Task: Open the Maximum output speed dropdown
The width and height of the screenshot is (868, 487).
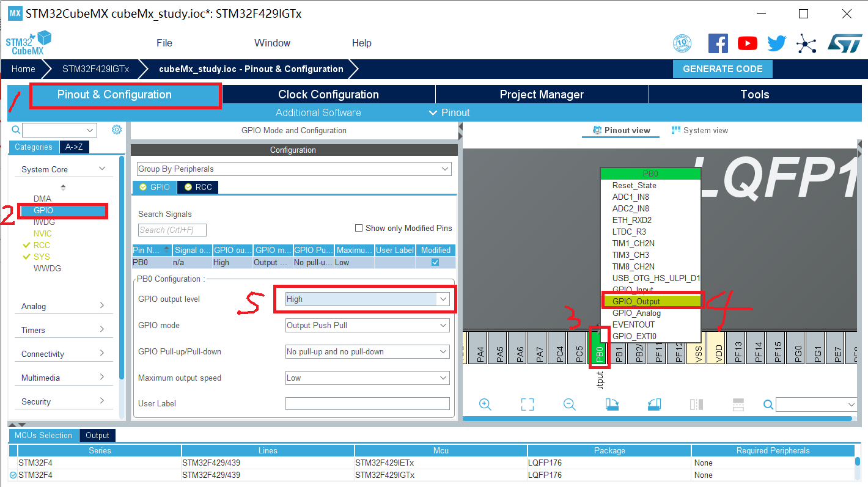Action: pos(367,378)
